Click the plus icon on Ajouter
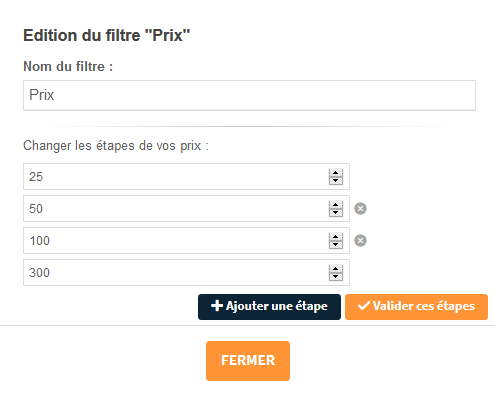 point(217,306)
